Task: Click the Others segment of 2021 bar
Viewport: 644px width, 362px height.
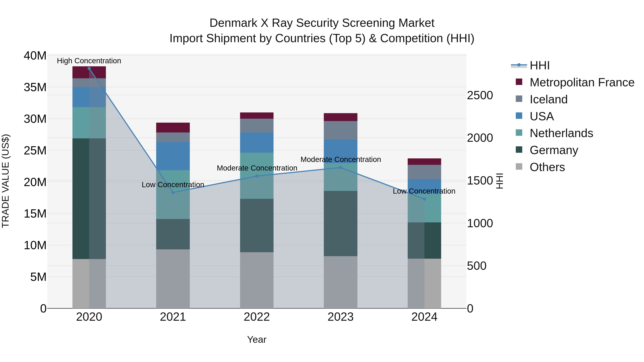Action: pyautogui.click(x=173, y=279)
